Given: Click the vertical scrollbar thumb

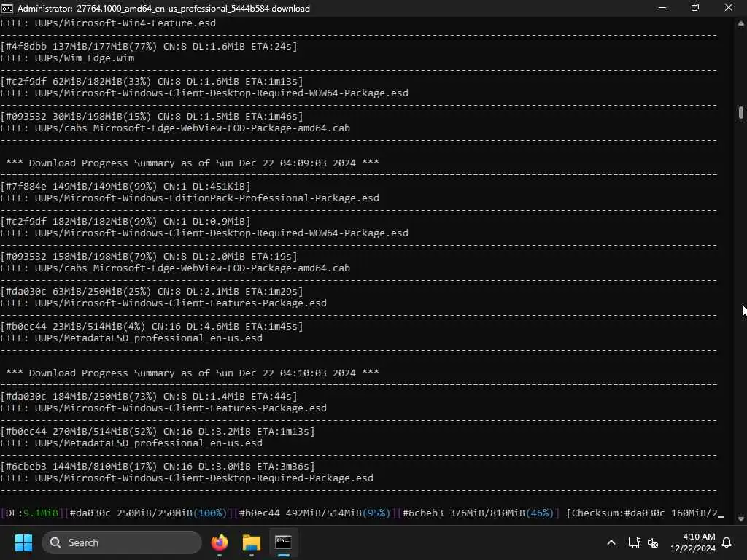Looking at the screenshot, I should pyautogui.click(x=741, y=113).
